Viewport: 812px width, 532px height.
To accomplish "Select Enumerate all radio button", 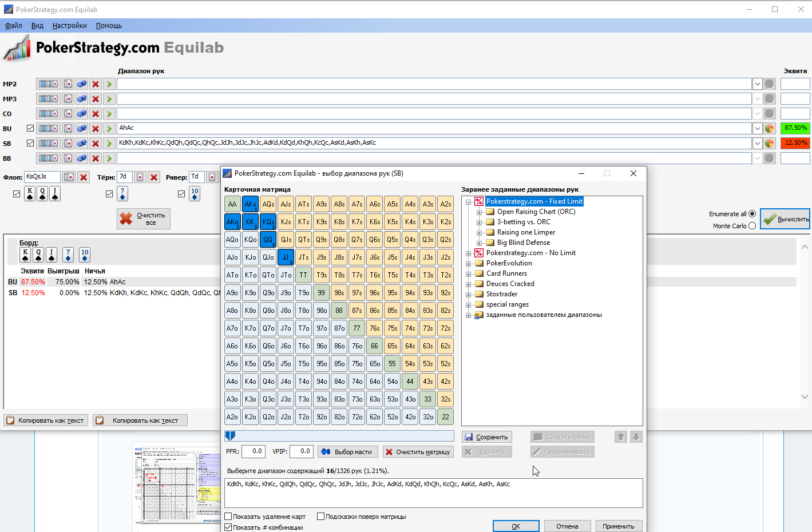I will coord(752,214).
